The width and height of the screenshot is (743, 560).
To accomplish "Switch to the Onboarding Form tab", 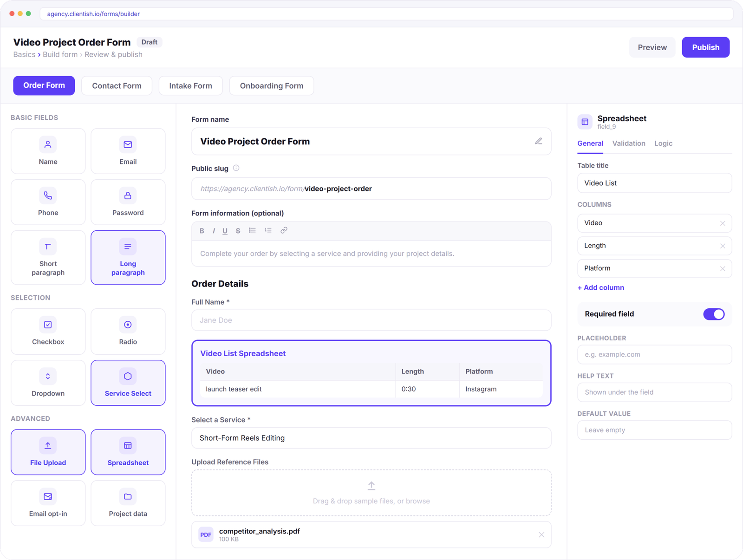I will pos(272,86).
